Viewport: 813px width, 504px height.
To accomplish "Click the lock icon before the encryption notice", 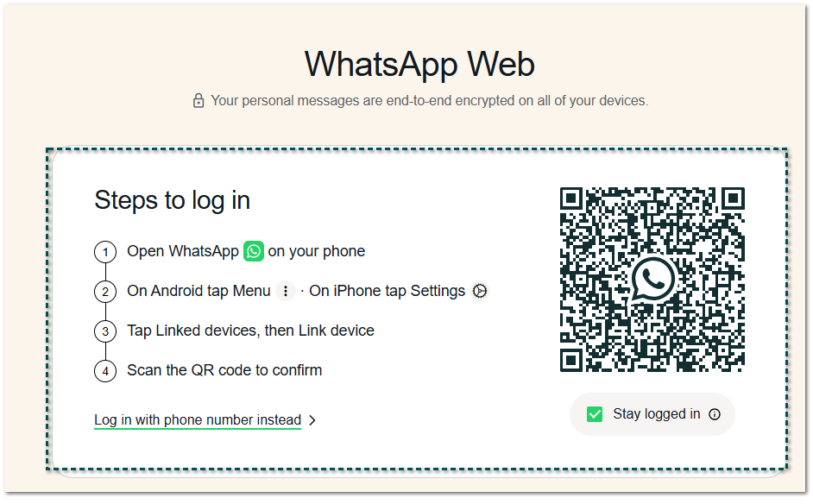I will (x=198, y=101).
